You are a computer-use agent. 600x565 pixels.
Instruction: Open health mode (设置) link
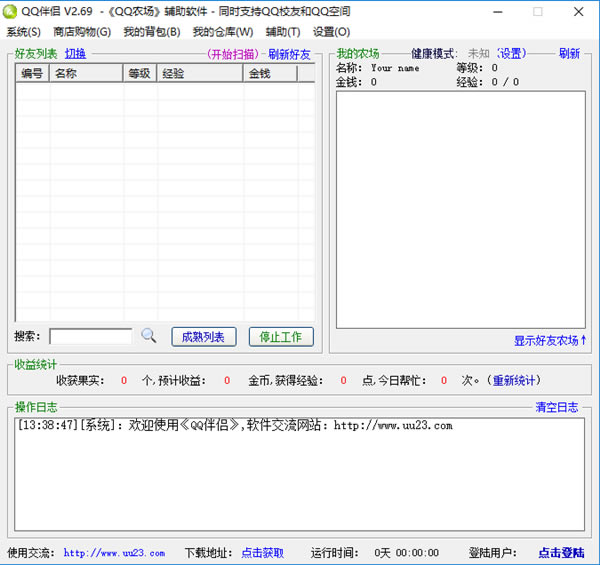512,53
